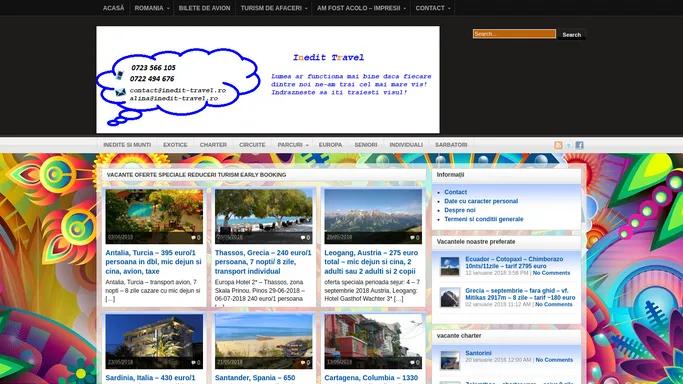Open Ecuador – Cotopaxi – Chimborazo link
The height and width of the screenshot is (384, 683).
pos(514,262)
